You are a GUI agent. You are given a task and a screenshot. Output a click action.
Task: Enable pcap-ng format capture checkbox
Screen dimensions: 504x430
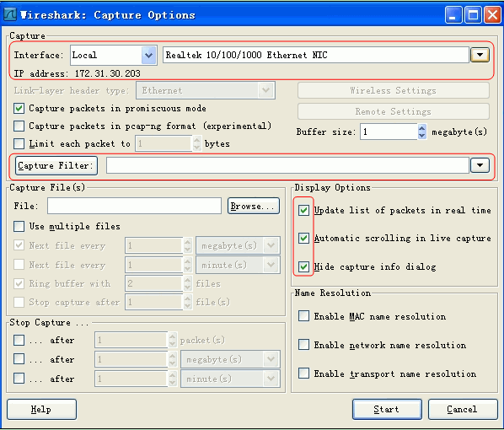[19, 126]
